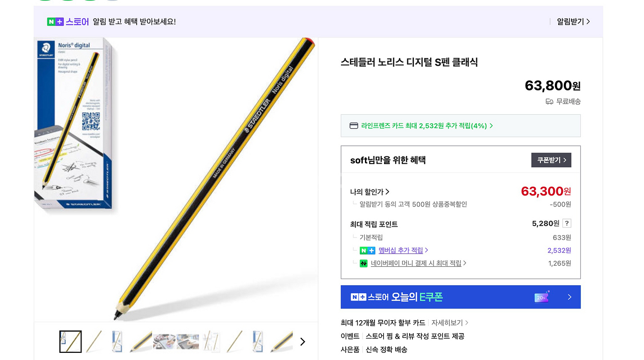The width and height of the screenshot is (644, 360).
Task: Select the second pencil thumbnail
Action: [x=94, y=342]
